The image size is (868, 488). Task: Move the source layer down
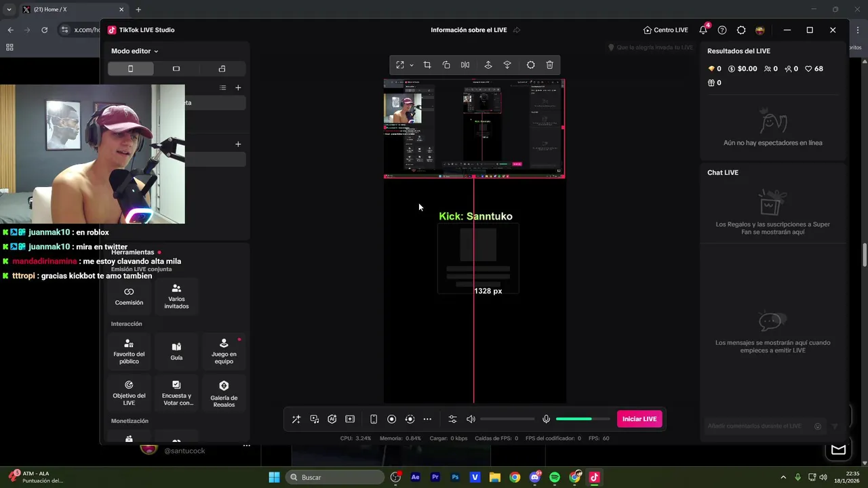click(507, 65)
